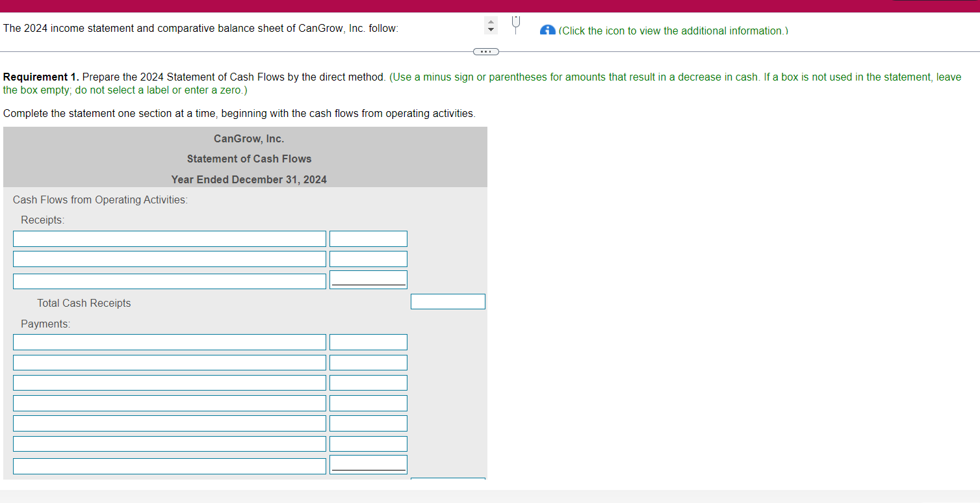
Task: Select second label box under Payments
Action: (x=170, y=362)
